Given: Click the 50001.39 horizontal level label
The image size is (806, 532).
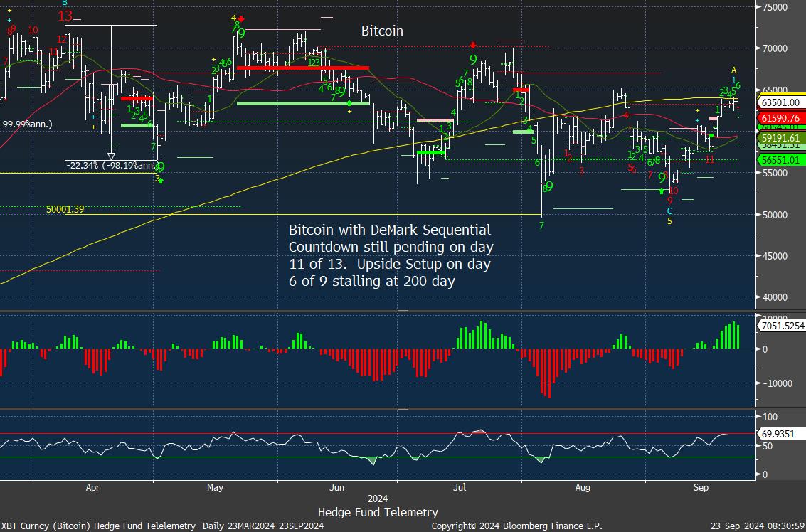Looking at the screenshot, I should tap(65, 209).
